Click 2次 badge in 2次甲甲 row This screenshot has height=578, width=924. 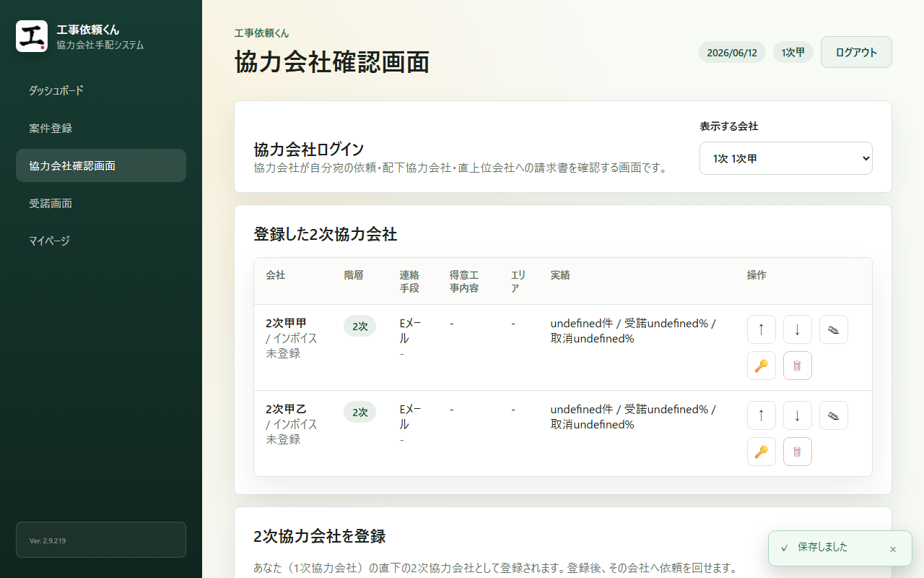[359, 326]
